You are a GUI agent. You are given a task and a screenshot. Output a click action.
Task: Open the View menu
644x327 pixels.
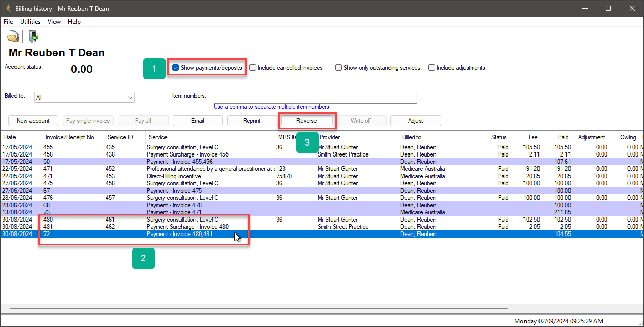[54, 22]
